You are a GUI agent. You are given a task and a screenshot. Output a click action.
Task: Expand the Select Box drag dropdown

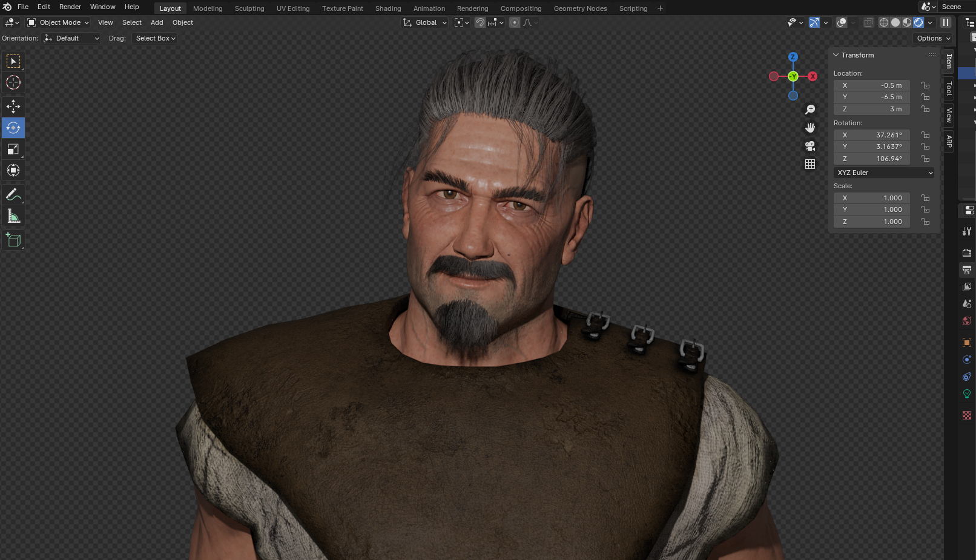(x=155, y=38)
